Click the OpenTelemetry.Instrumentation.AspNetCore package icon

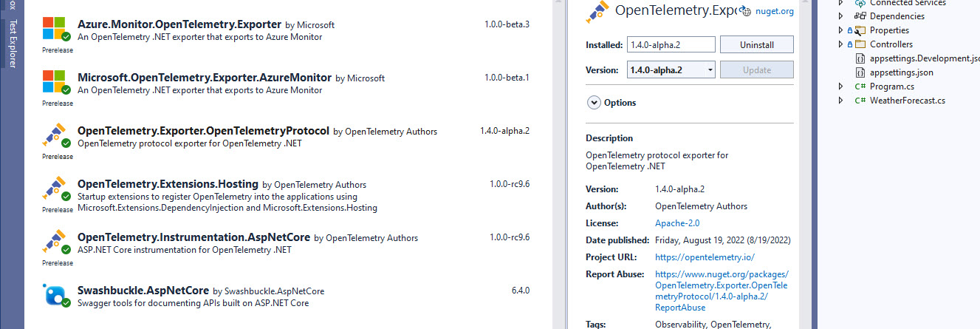point(55,242)
